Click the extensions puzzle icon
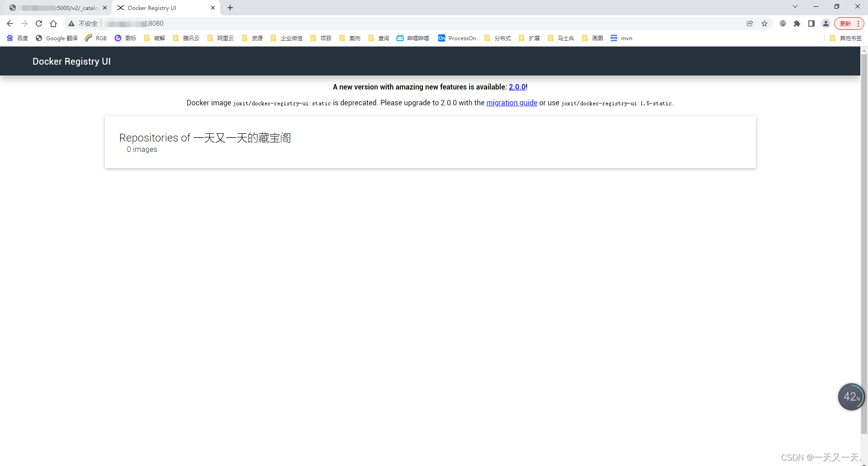Viewport: 868px width, 466px height. point(797,24)
